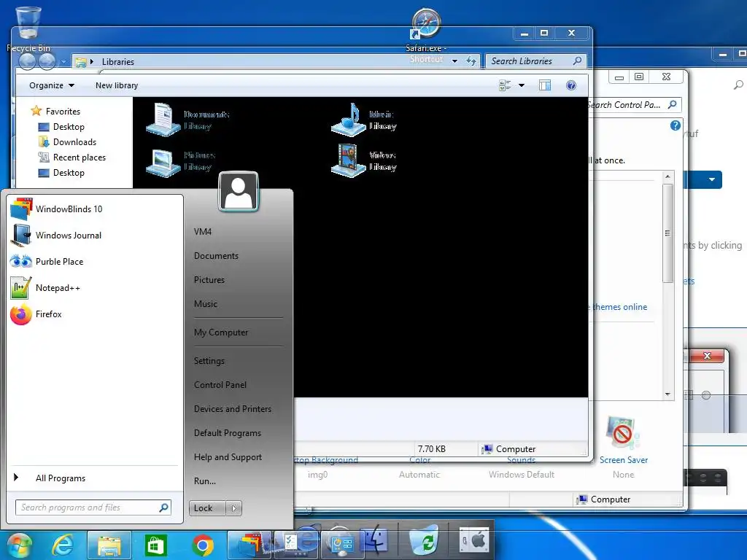
Task: Click the Libraries breadcrumb arrow
Action: pyautogui.click(x=92, y=61)
